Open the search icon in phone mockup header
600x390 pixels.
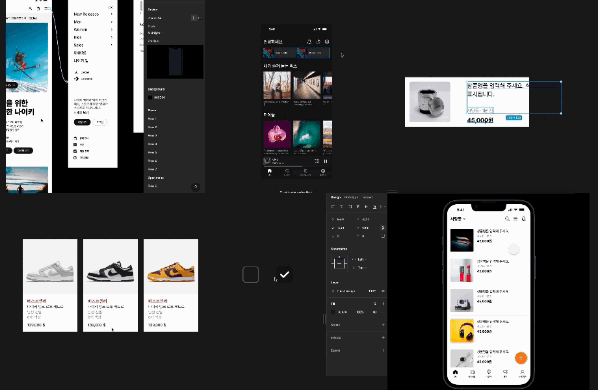(x=507, y=219)
